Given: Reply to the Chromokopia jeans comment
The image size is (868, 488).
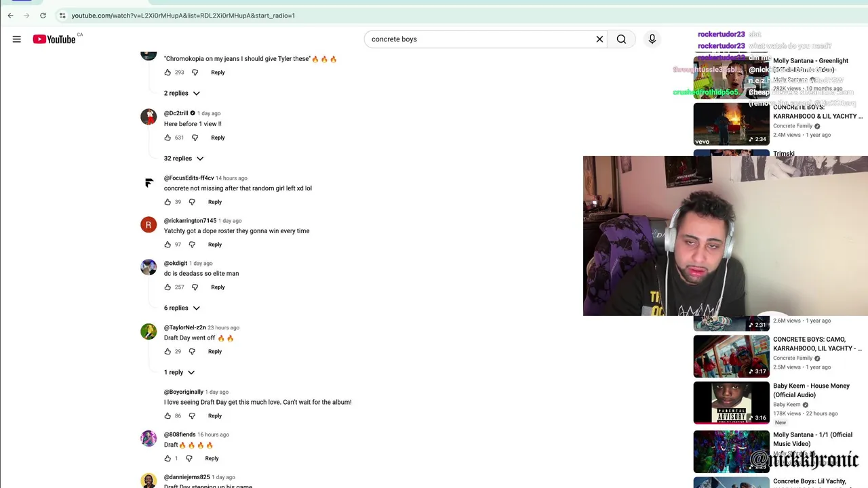Looking at the screenshot, I should coord(218,73).
